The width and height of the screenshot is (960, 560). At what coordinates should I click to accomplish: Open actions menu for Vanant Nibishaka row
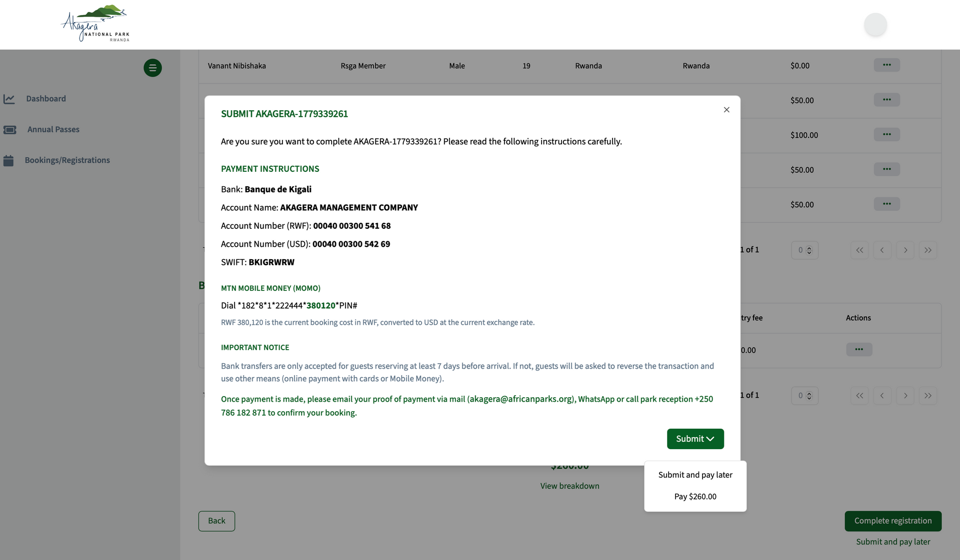886,65
